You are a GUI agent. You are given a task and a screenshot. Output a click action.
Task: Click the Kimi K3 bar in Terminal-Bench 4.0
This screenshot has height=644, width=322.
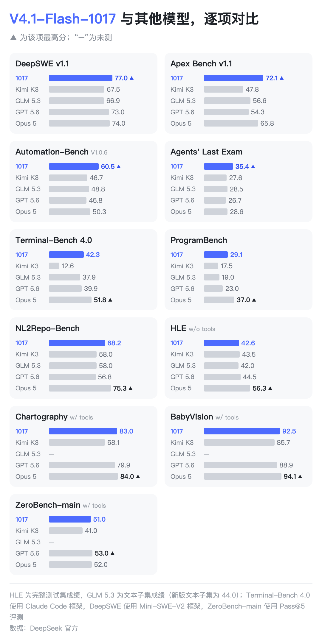click(54, 266)
